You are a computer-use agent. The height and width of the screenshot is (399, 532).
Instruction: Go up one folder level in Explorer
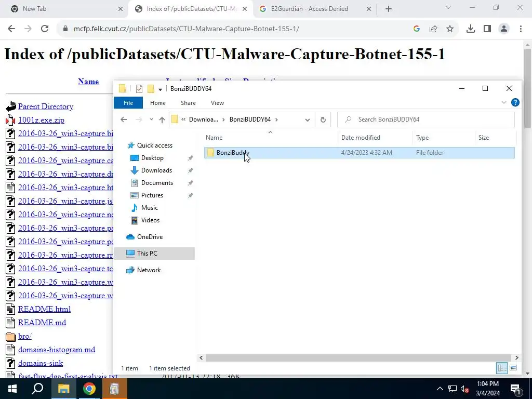tap(162, 119)
